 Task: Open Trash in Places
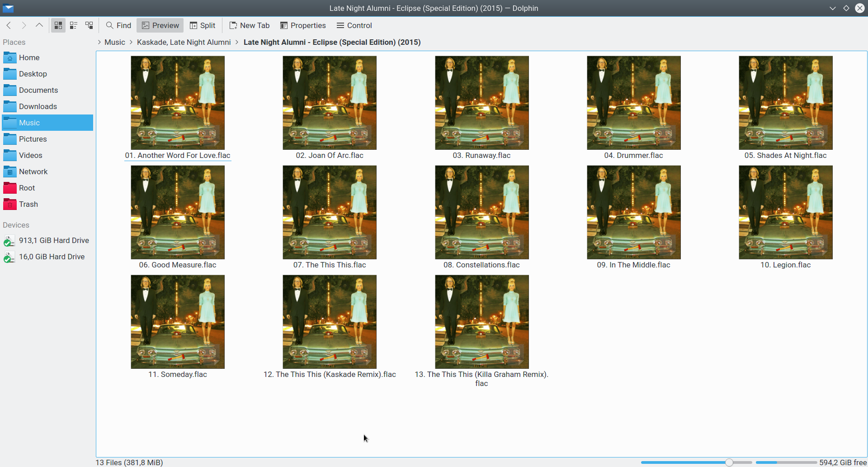47,204
